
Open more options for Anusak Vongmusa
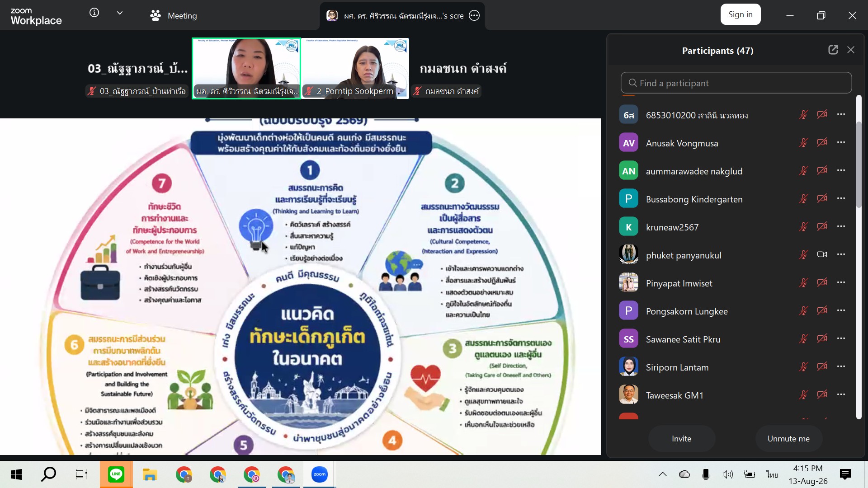(841, 142)
